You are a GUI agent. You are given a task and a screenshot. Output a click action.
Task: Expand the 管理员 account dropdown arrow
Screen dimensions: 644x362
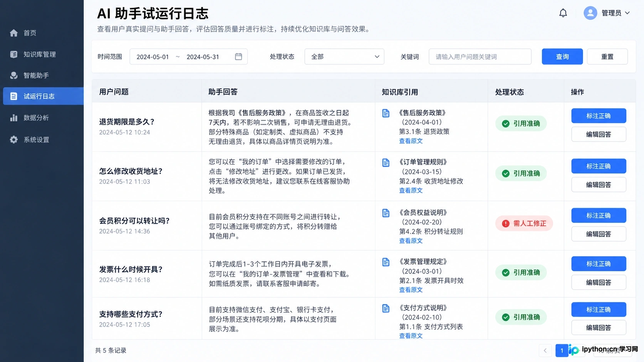627,13
